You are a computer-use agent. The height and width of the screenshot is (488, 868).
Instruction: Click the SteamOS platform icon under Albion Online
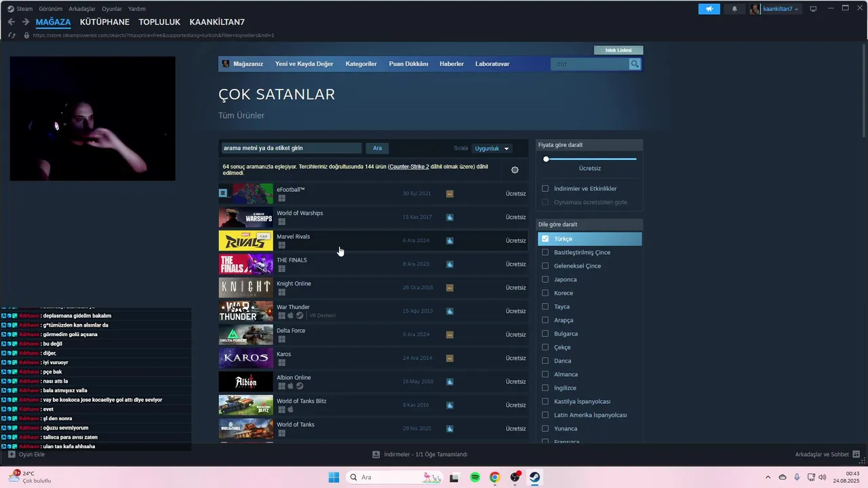[x=299, y=386]
